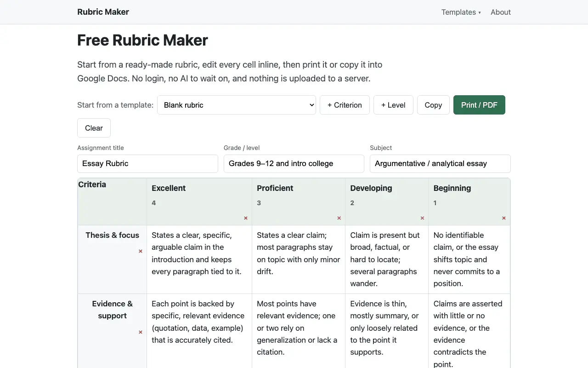The height and width of the screenshot is (368, 588).
Task: Select the Developing column heading text
Action: [371, 188]
